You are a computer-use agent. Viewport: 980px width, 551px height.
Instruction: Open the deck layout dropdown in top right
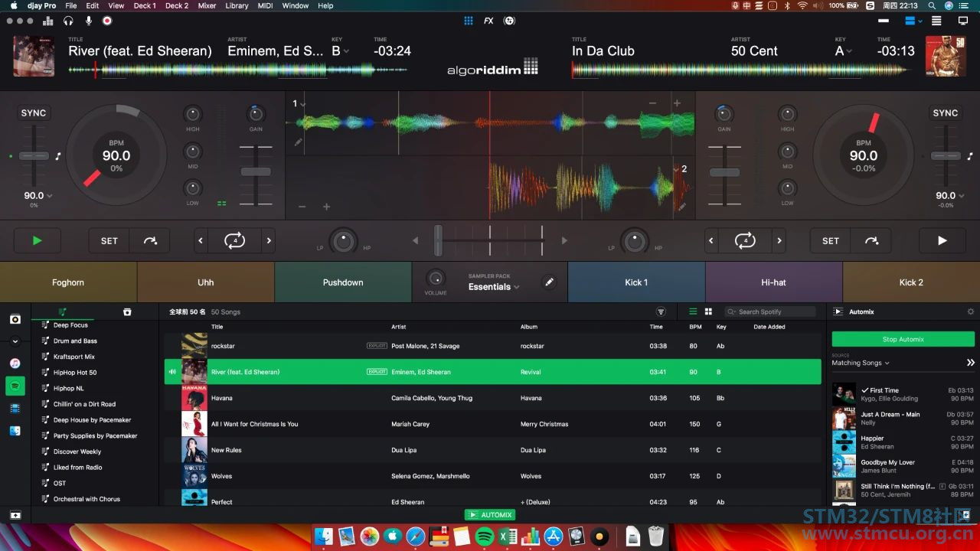[x=913, y=21]
